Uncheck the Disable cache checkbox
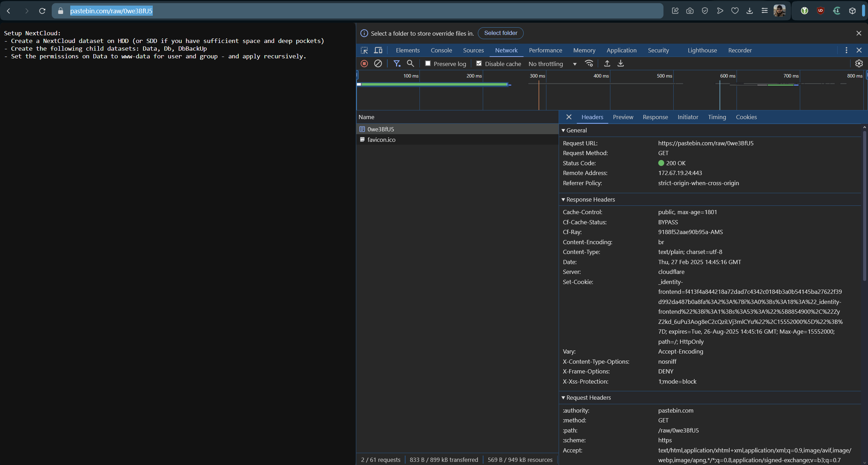 click(x=479, y=64)
